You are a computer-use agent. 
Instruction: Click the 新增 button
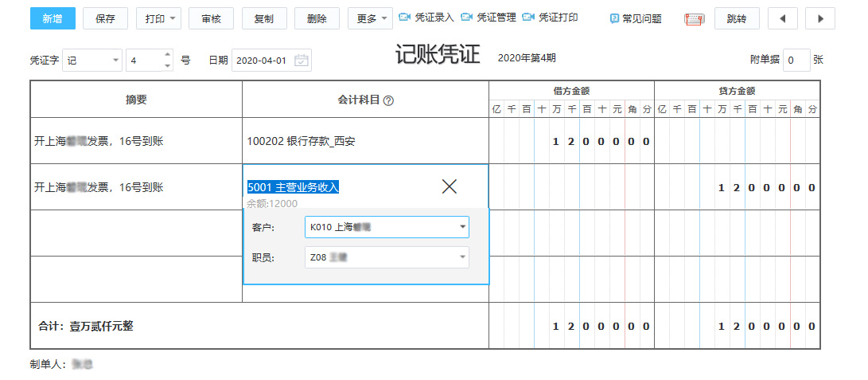point(52,19)
